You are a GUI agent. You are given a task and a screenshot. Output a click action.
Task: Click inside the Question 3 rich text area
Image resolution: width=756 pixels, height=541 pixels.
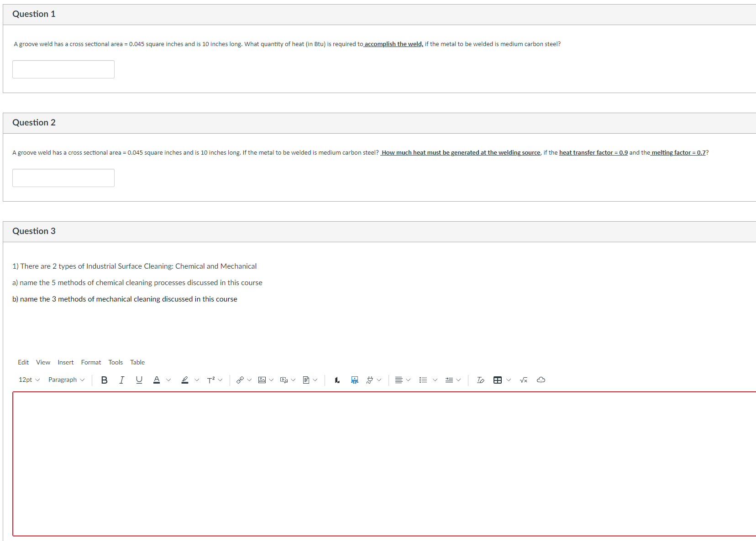click(384, 464)
